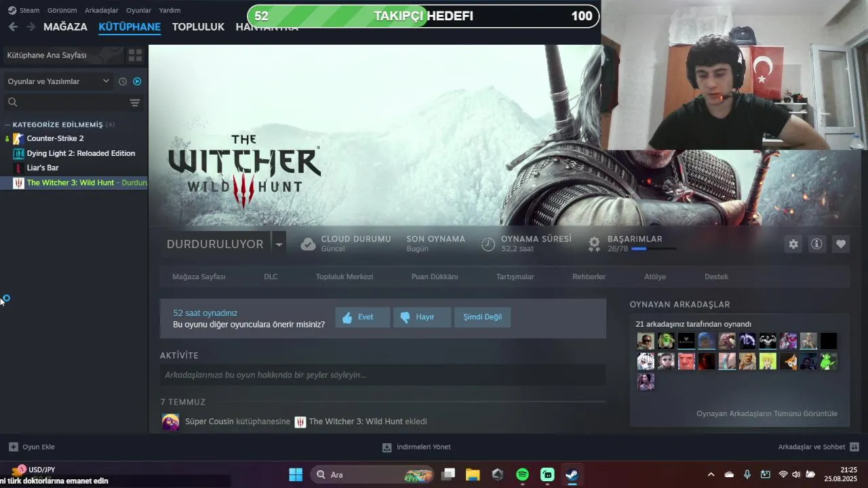Open Puan Dükkânı tab
Screen dimensions: 868x488
coord(435,277)
